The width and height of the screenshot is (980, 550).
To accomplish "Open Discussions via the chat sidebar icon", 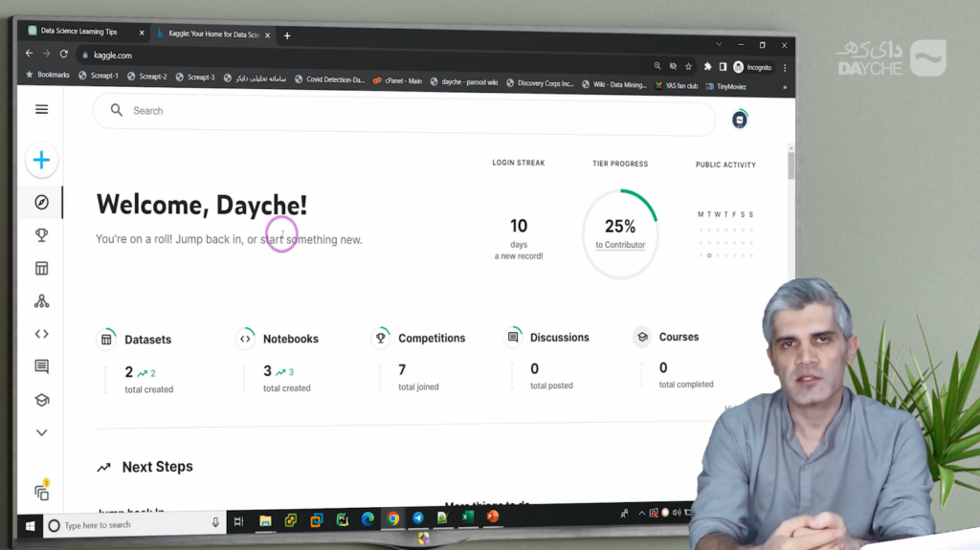I will coord(41,366).
